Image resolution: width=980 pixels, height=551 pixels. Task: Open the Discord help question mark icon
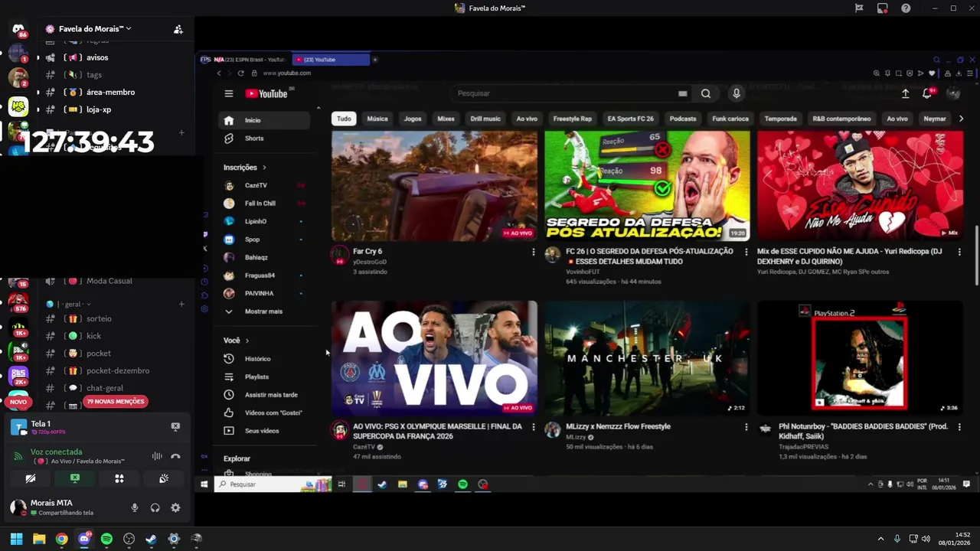[906, 8]
